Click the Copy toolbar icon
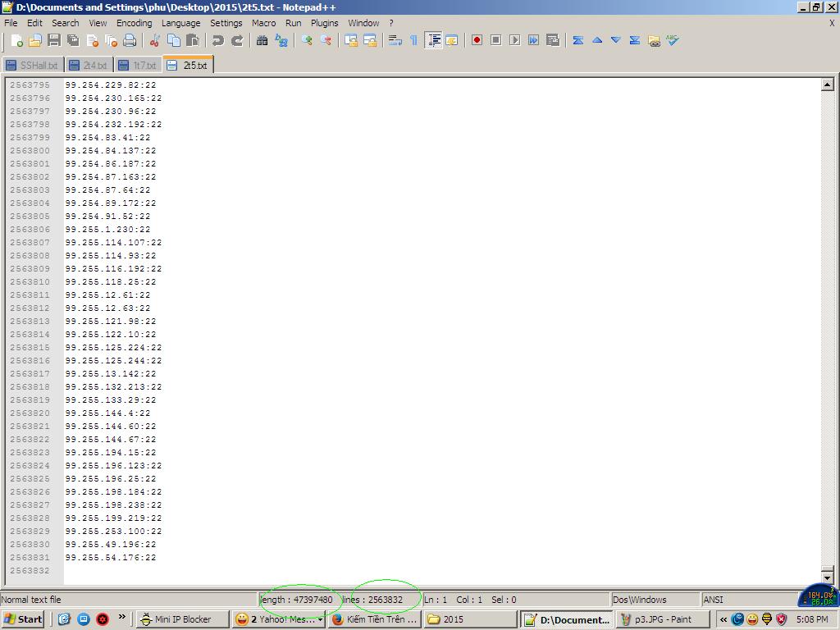The image size is (840, 630). tap(174, 41)
